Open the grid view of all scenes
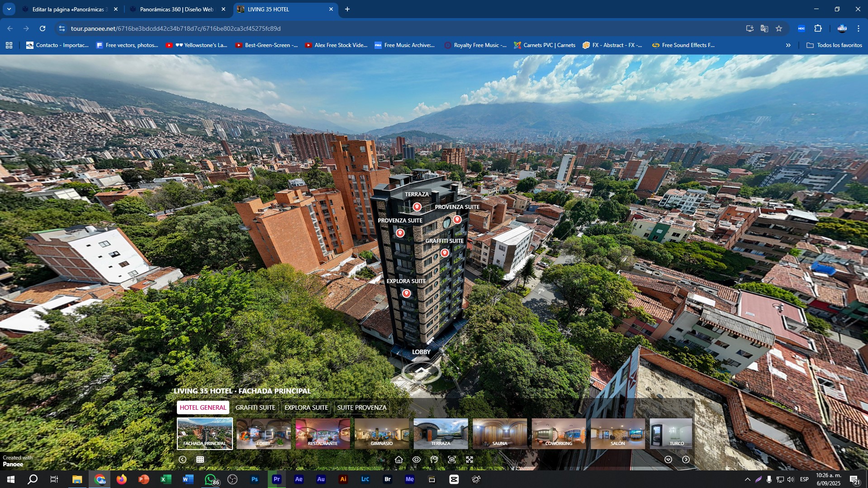The image size is (868, 488). 200,460
